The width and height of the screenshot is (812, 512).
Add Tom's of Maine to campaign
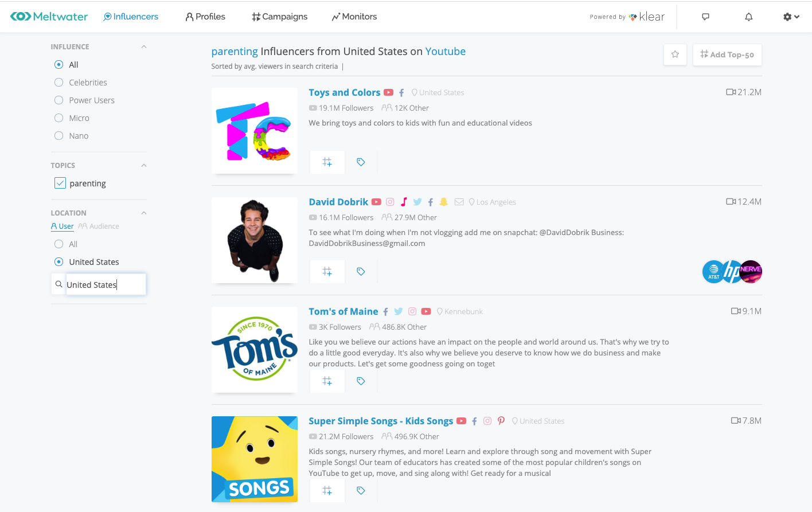[x=327, y=381]
